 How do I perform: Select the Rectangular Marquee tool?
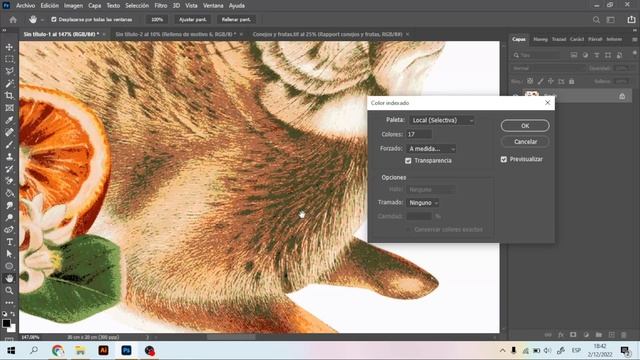point(9,59)
